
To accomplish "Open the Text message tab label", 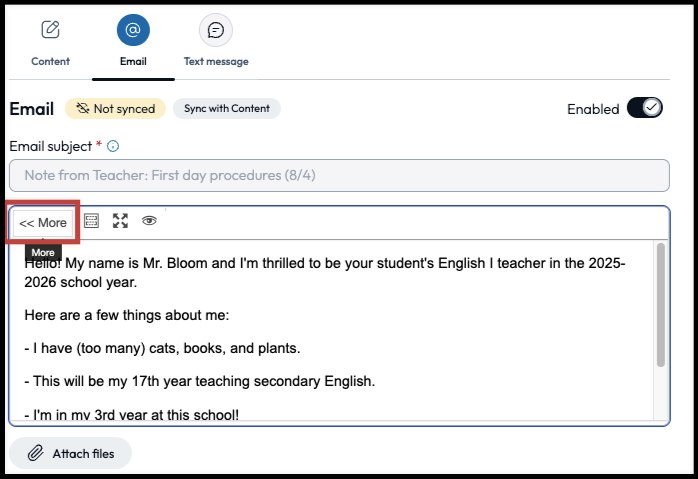I will [x=216, y=61].
